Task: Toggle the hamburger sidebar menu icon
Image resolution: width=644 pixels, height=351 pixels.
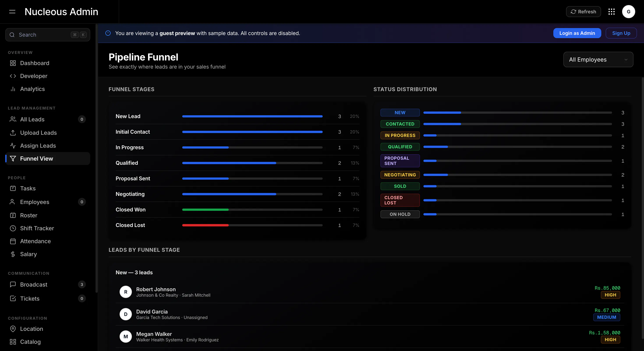Action: click(x=12, y=12)
